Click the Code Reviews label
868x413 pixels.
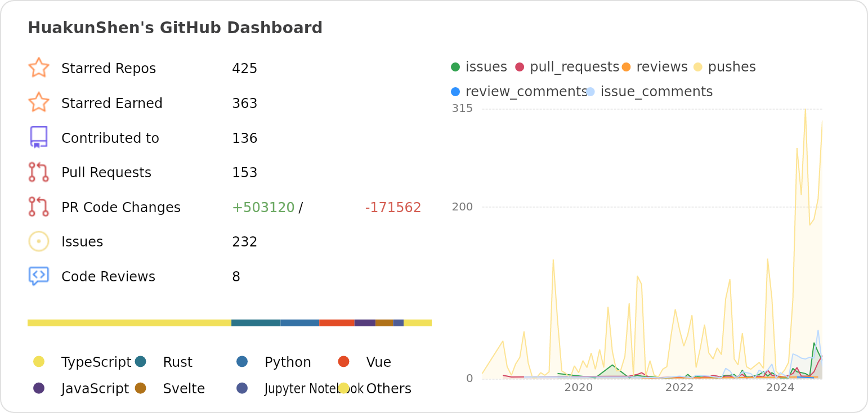[108, 277]
